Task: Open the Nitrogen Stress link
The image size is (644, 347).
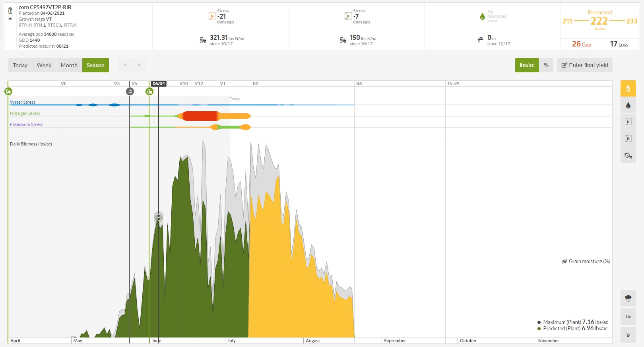Action: 25,113
